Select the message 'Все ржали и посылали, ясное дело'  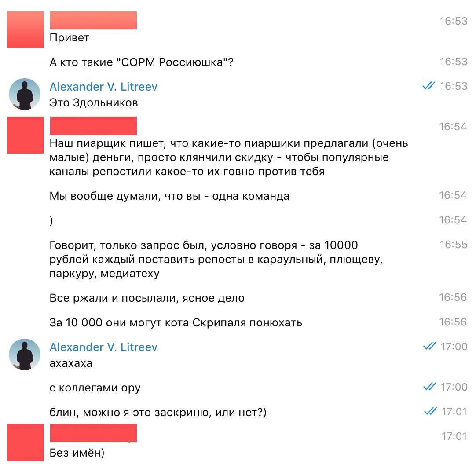(x=147, y=298)
